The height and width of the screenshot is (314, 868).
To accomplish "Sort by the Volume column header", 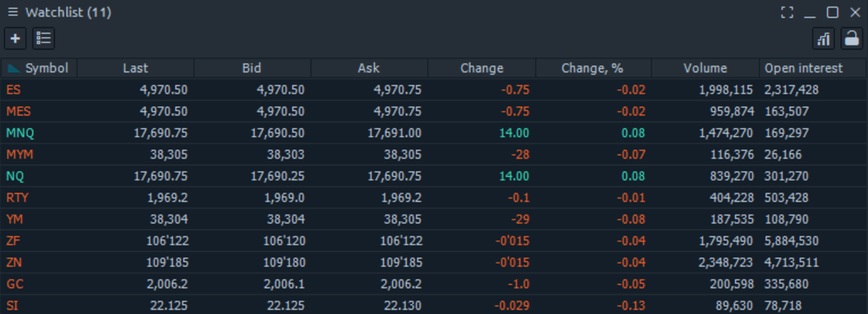I will pyautogui.click(x=705, y=68).
